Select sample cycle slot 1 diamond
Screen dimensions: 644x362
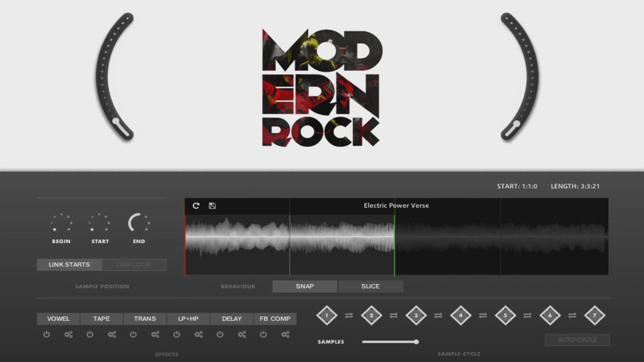pos(327,316)
